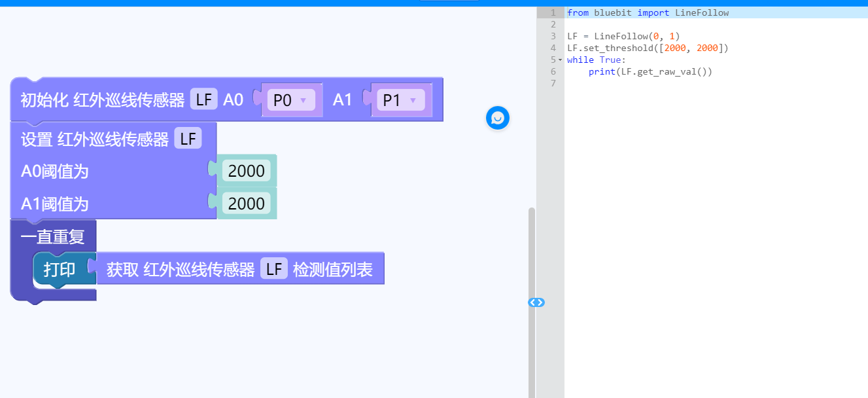Click code line 'from bluebit import LineFollow'
Viewport: 868px width, 398px height.
[648, 12]
